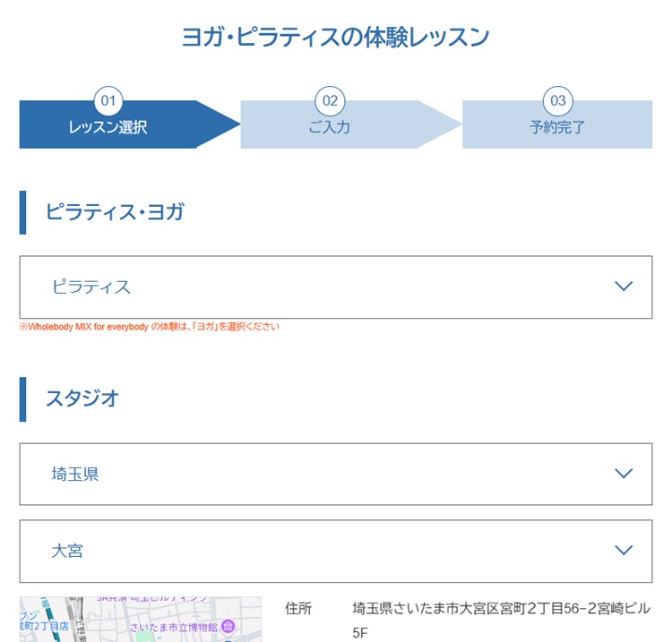Click the chevron arrow in the 大宮 dropdown

tap(624, 550)
